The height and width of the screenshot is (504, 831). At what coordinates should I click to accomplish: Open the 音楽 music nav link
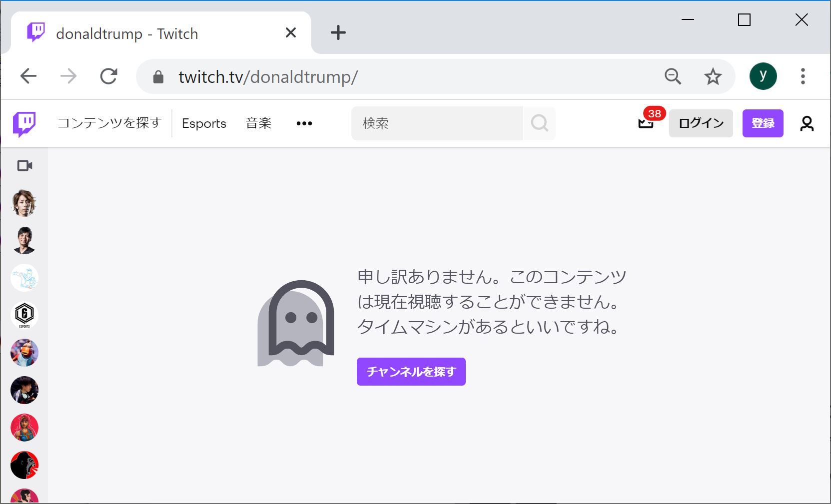click(x=258, y=123)
